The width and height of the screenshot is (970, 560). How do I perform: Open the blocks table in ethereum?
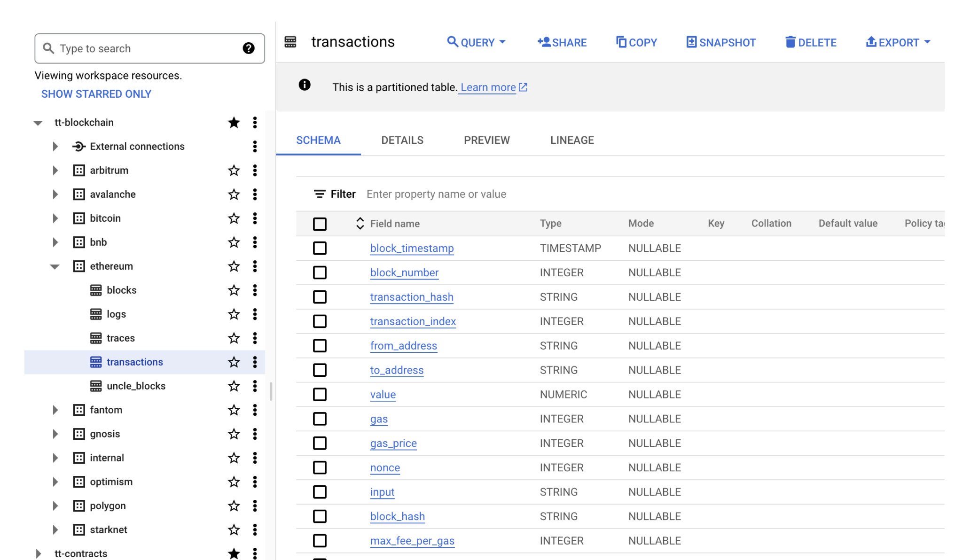pyautogui.click(x=121, y=290)
